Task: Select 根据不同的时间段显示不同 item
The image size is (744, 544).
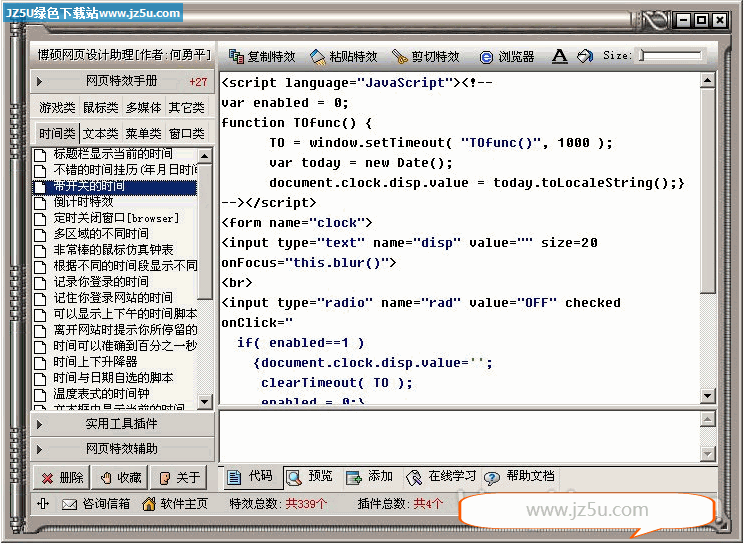Action: [x=114, y=266]
